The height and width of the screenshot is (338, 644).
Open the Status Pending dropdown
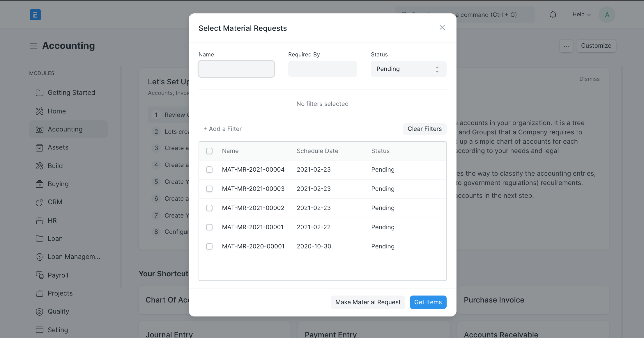tap(408, 69)
